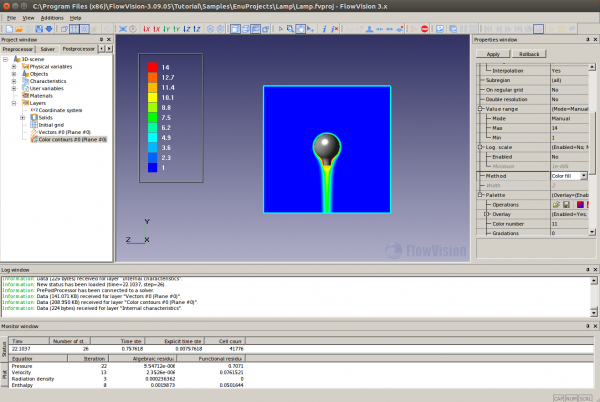Toggle the highlighted button near playback controls

coord(538,29)
